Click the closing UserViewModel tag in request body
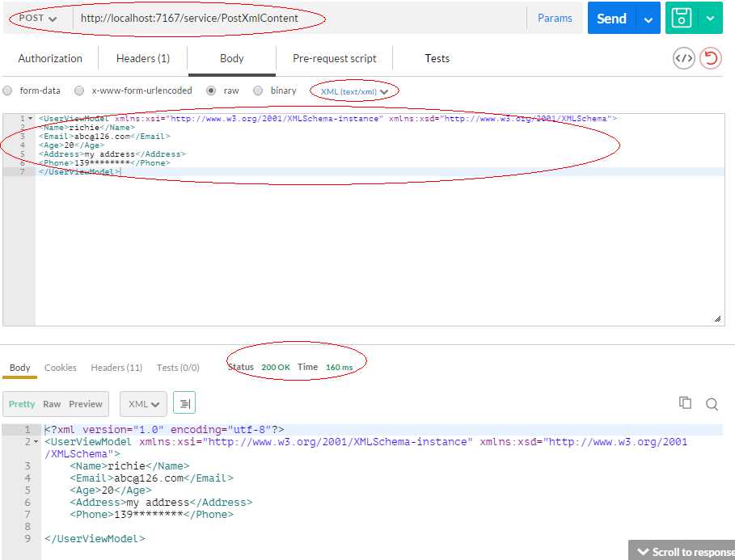 pos(79,172)
